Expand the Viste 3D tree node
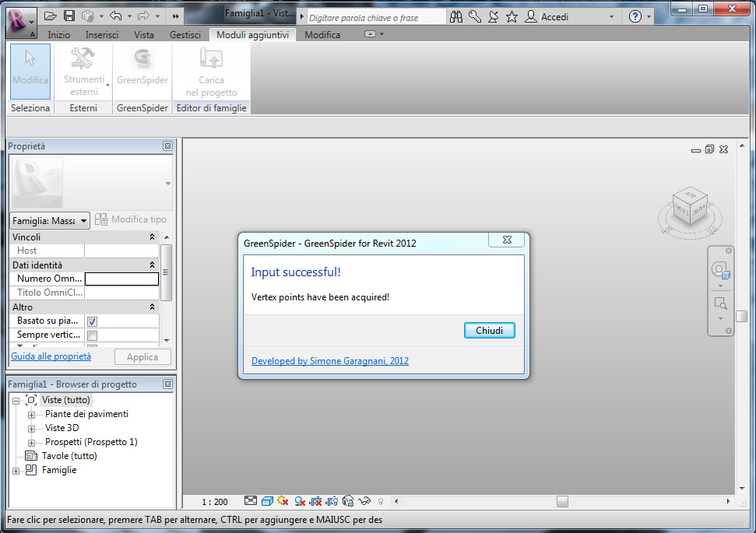The image size is (756, 533). (31, 429)
